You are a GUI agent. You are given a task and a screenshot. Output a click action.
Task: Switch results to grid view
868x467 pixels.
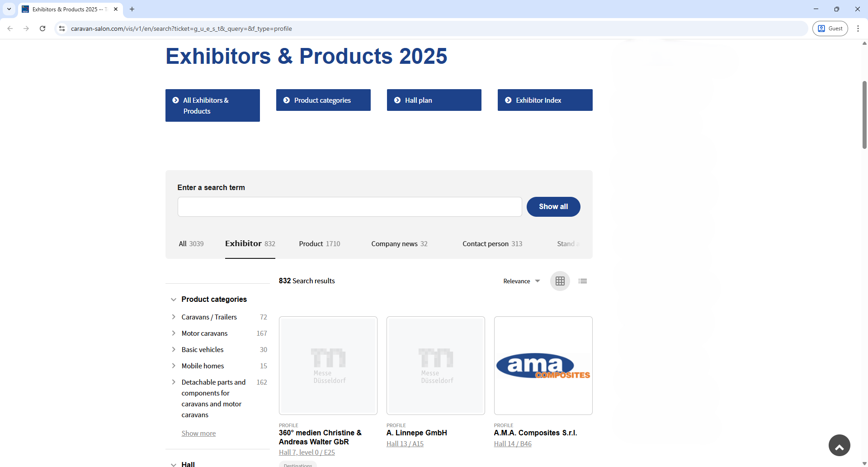pyautogui.click(x=560, y=281)
